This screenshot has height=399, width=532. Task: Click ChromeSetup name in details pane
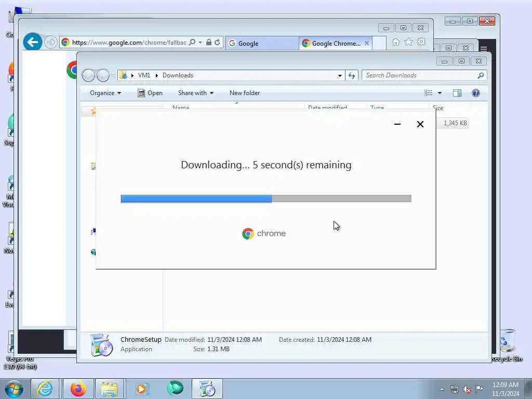coord(141,340)
